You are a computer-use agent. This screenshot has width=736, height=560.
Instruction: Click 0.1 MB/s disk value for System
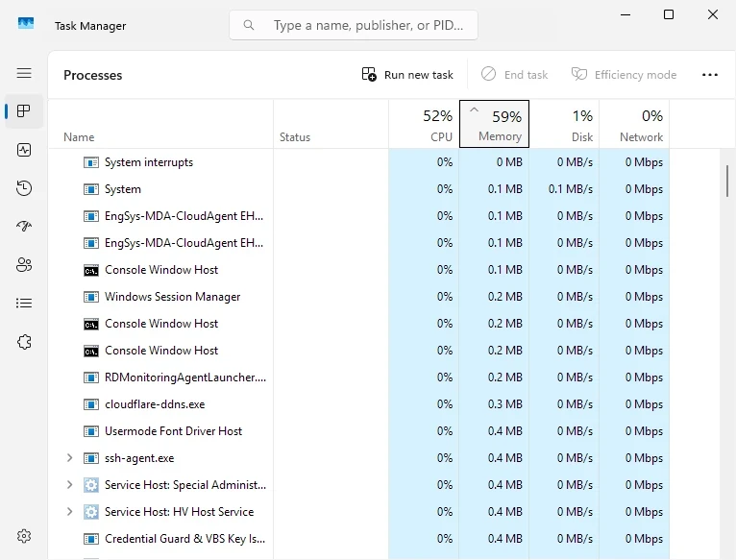[x=571, y=189]
